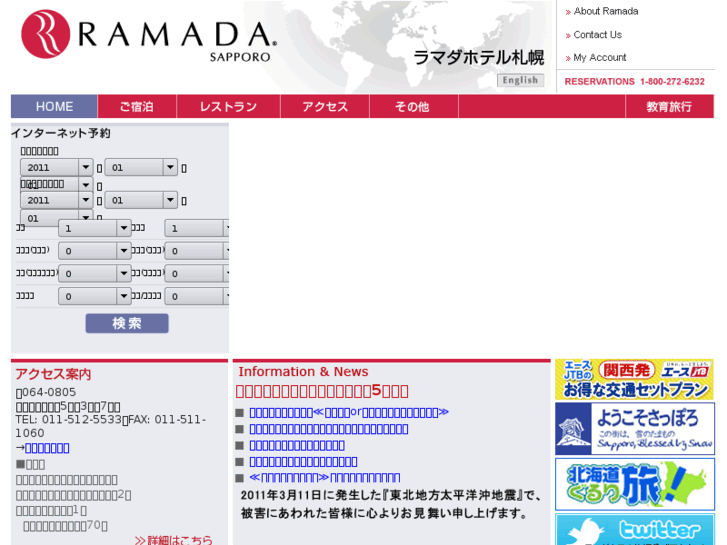Click the インターネット予約 heading
The width and height of the screenshot is (727, 545).
tap(61, 133)
